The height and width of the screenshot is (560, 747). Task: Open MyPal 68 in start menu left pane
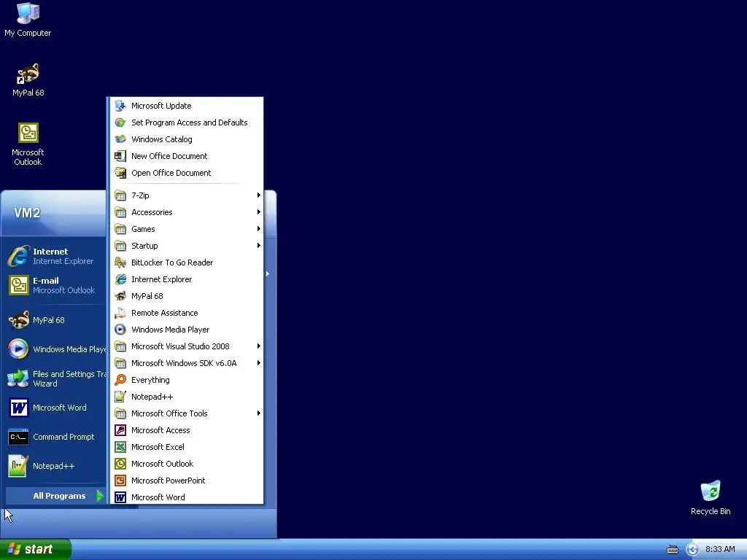pos(55,320)
